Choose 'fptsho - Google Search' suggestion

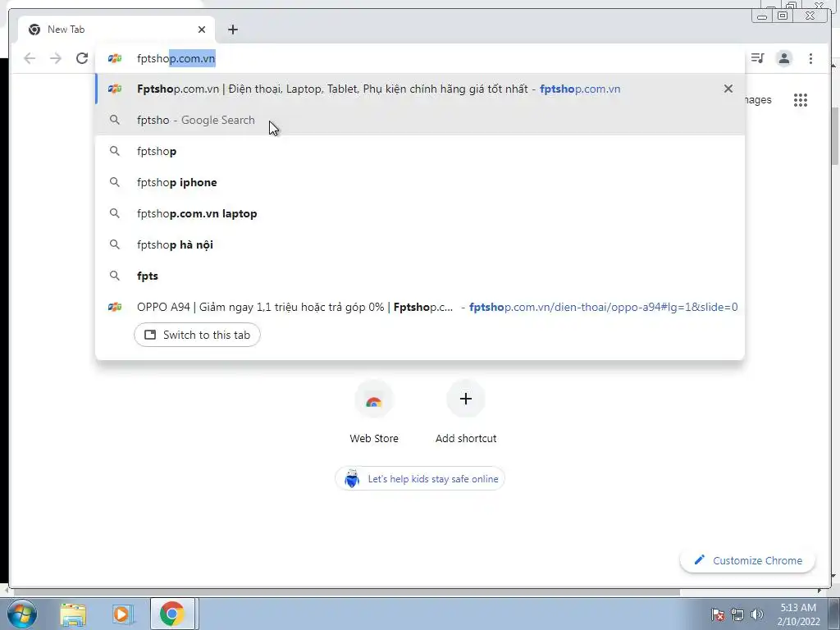tap(420, 120)
